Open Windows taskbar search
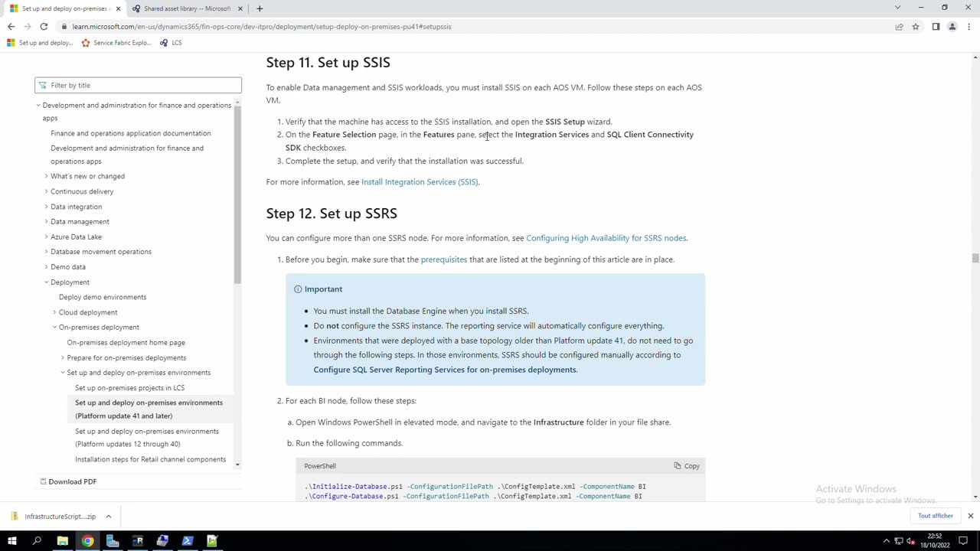 [x=37, y=541]
